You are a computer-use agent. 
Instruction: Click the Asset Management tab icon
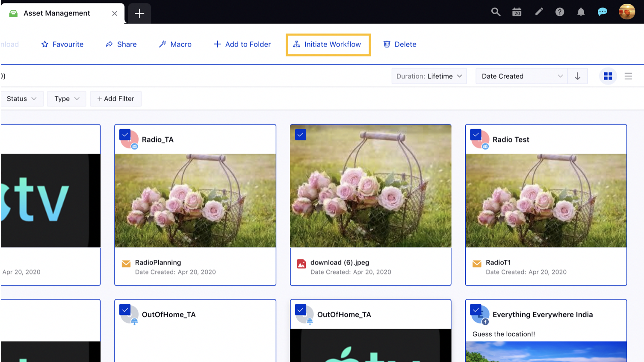tap(14, 13)
